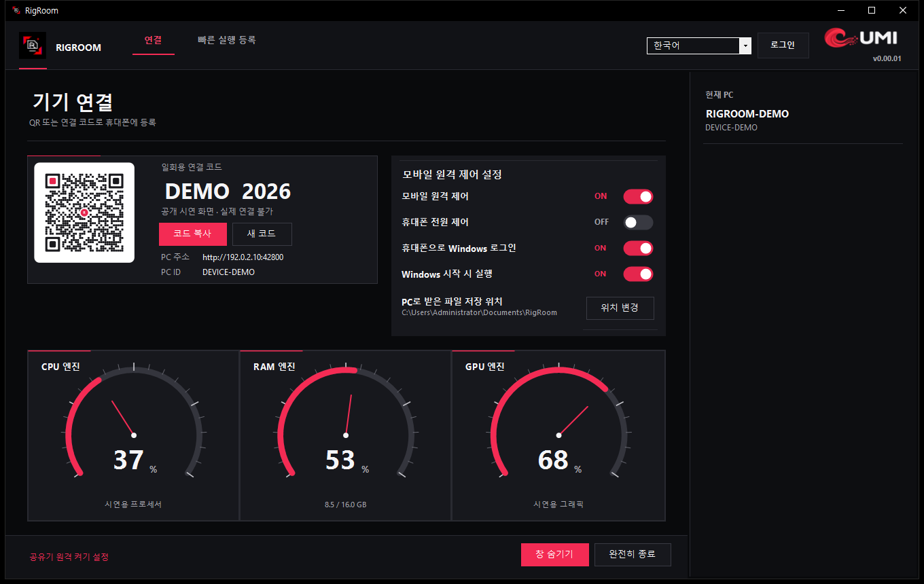Screen dimensions: 924x584
Task: Generate a new code with 새 코드
Action: pyautogui.click(x=262, y=234)
